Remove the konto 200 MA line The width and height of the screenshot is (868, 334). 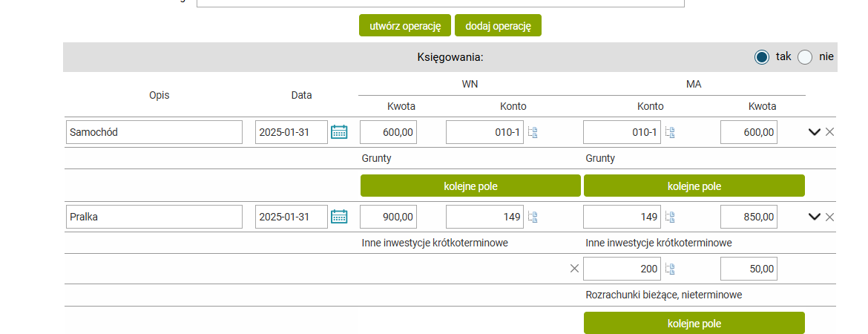click(574, 269)
